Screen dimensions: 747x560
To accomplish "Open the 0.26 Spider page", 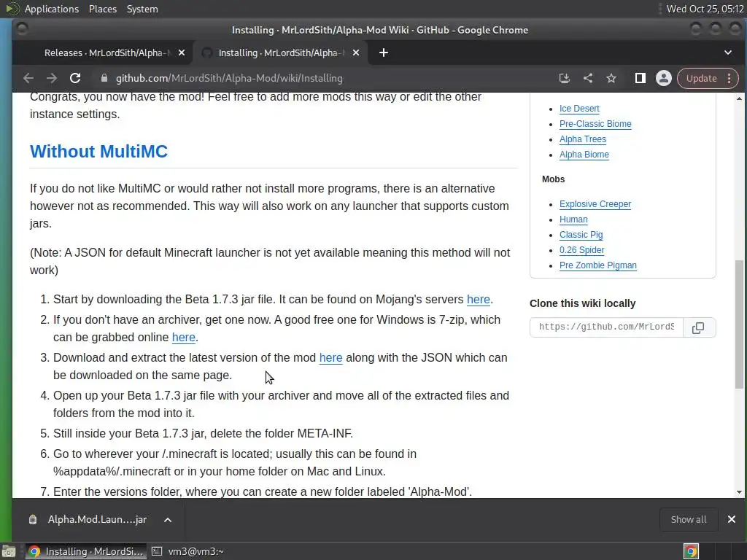I will click(x=581, y=250).
